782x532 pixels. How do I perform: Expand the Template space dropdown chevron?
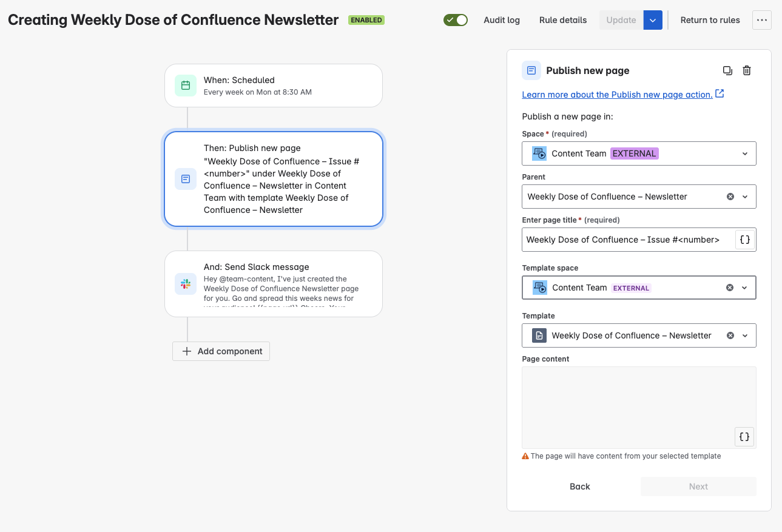744,288
